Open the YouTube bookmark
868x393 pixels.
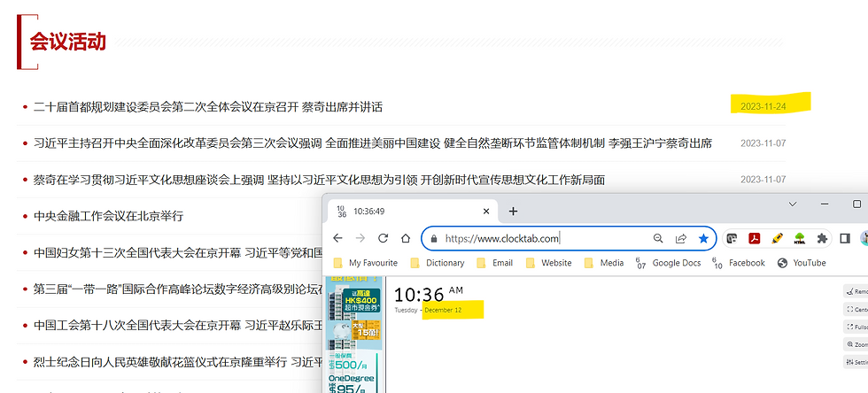[x=802, y=263]
